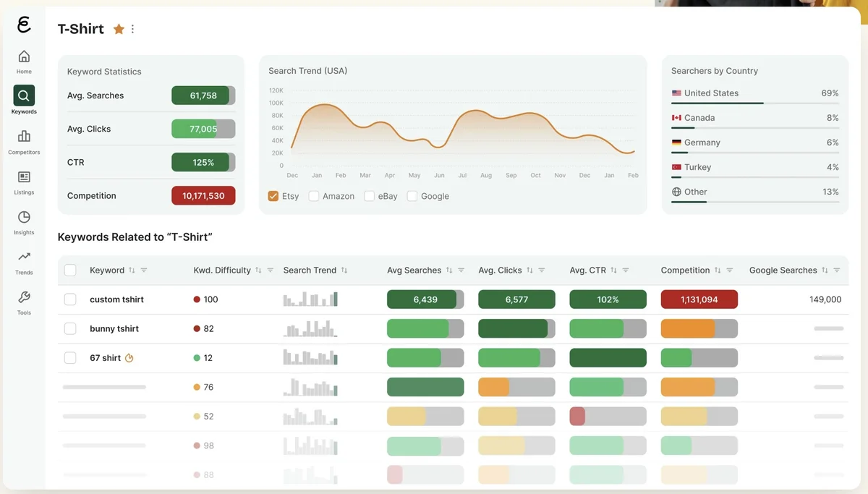
Task: Toggle the favorite star next to T-Shirt
Action: (119, 29)
